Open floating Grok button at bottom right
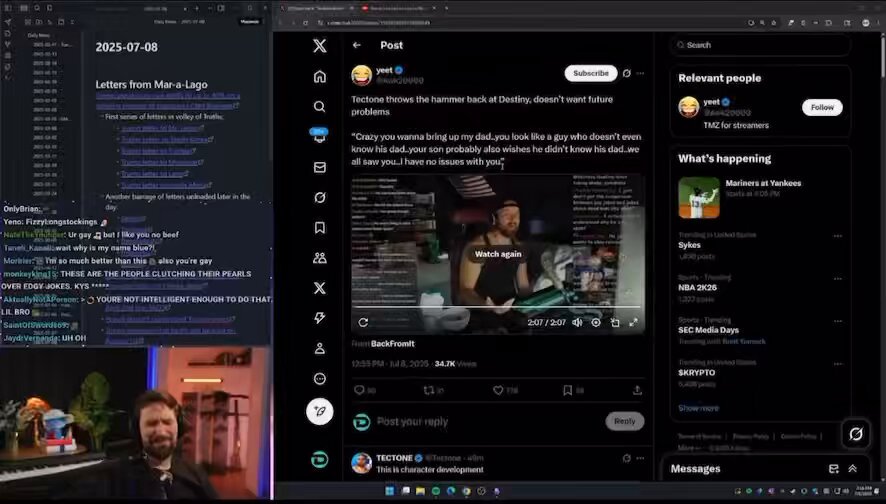Screen dimensions: 886x504 click(856, 433)
